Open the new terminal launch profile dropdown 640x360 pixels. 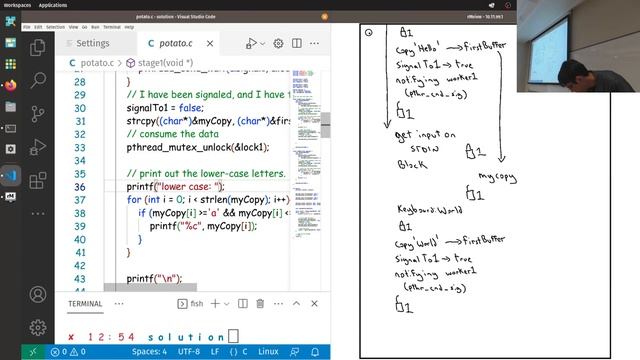click(227, 304)
